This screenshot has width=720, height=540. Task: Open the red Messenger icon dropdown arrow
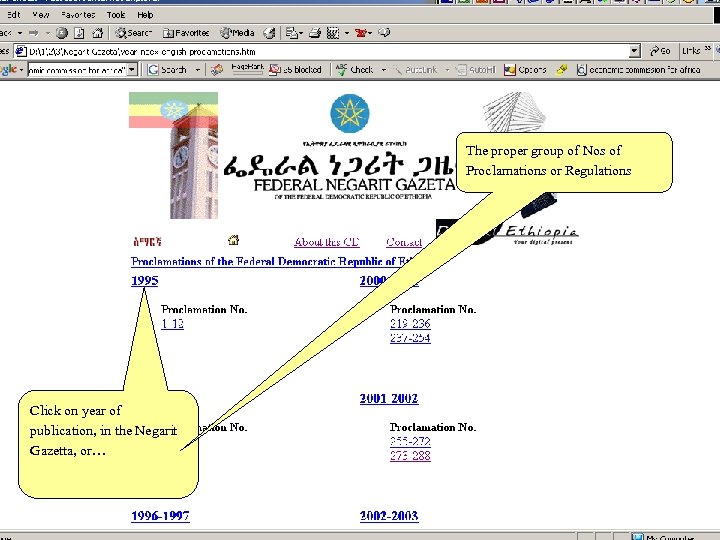click(370, 33)
